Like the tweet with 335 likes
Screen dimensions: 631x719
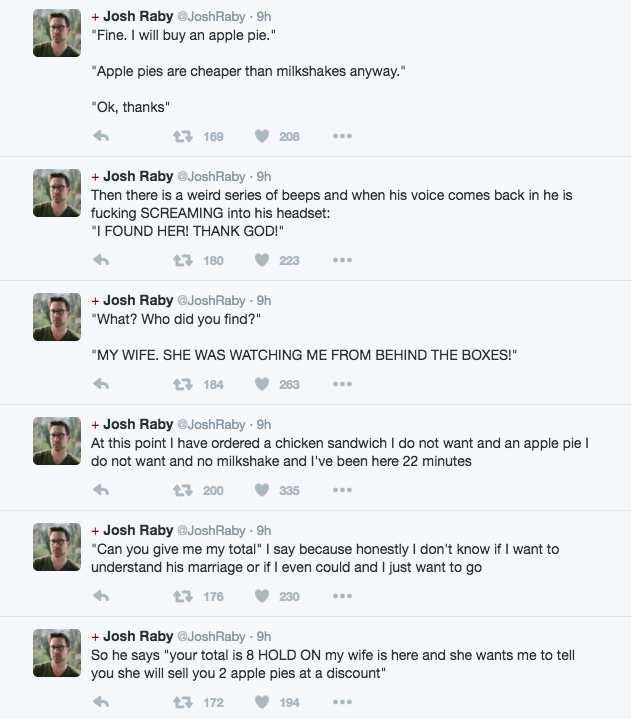click(262, 490)
